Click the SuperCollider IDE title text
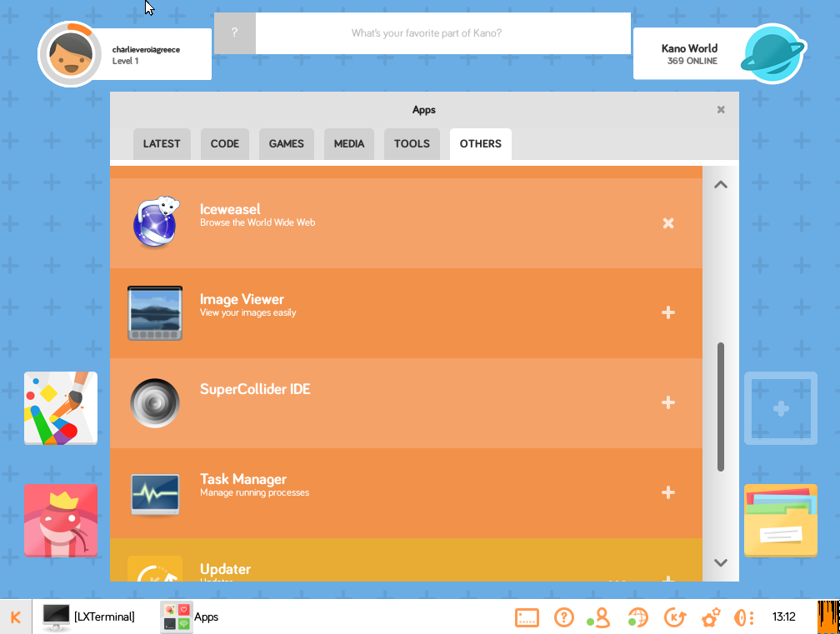 (x=255, y=389)
